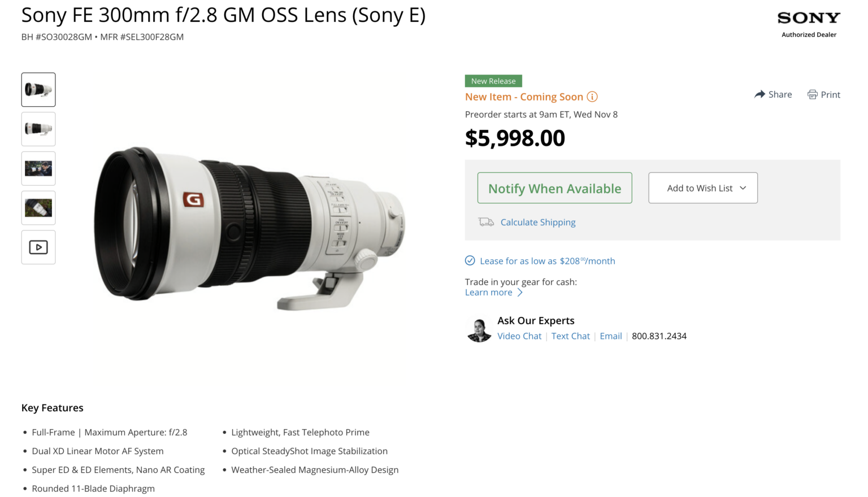The height and width of the screenshot is (497, 868).
Task: Open the shipping truck icon
Action: pyautogui.click(x=485, y=222)
